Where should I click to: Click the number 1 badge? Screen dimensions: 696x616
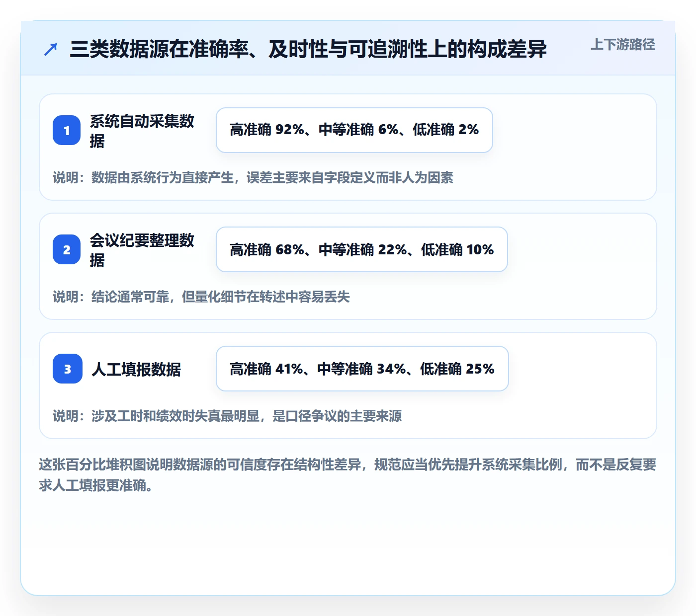[x=67, y=130]
